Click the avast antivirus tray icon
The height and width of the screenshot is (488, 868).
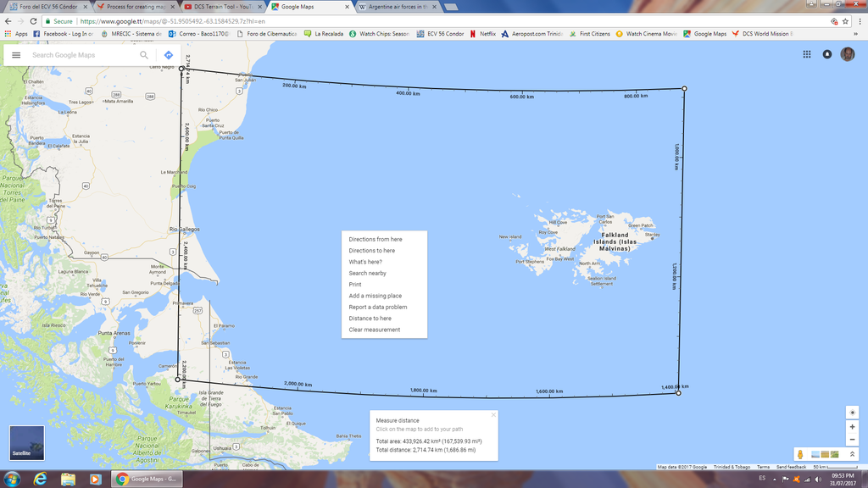[x=796, y=479]
